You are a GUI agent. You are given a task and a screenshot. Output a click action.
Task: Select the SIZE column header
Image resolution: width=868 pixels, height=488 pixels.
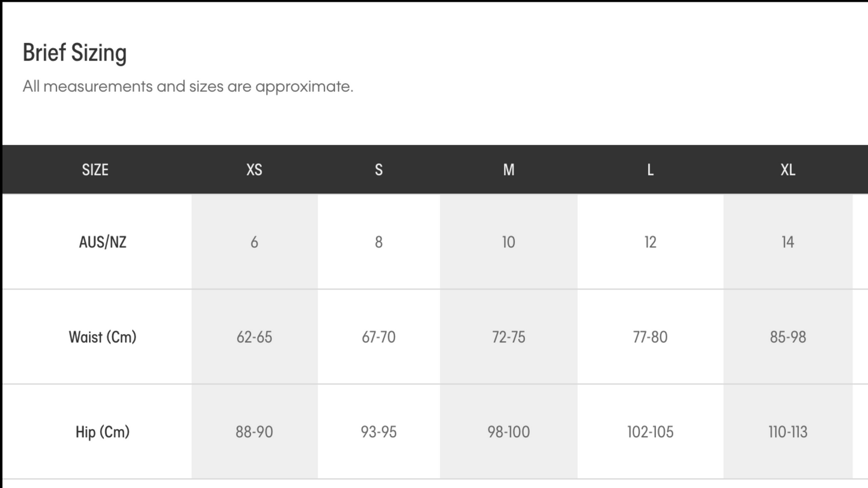[95, 170]
